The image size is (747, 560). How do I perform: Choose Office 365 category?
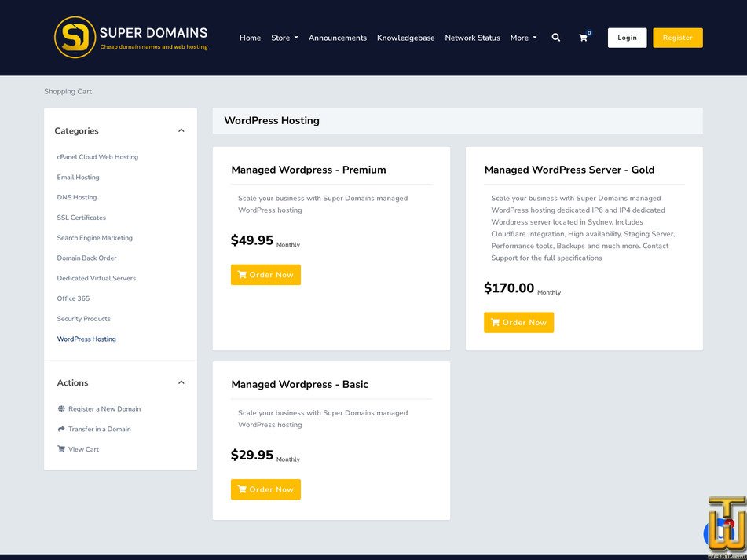(73, 298)
